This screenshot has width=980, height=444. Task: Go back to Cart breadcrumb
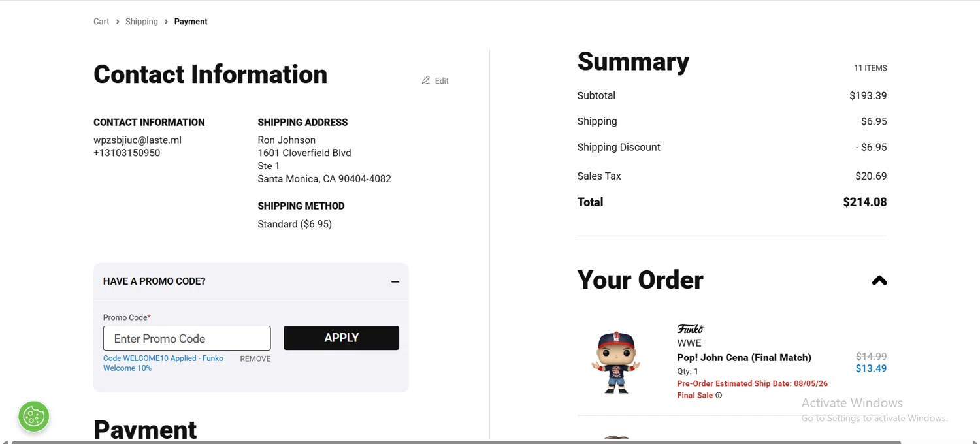click(101, 22)
